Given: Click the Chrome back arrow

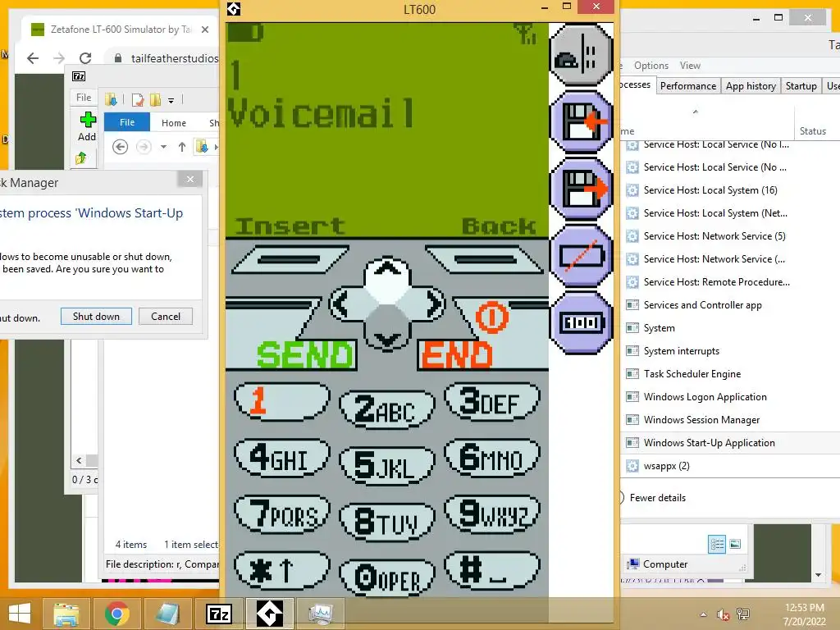Looking at the screenshot, I should tap(33, 58).
